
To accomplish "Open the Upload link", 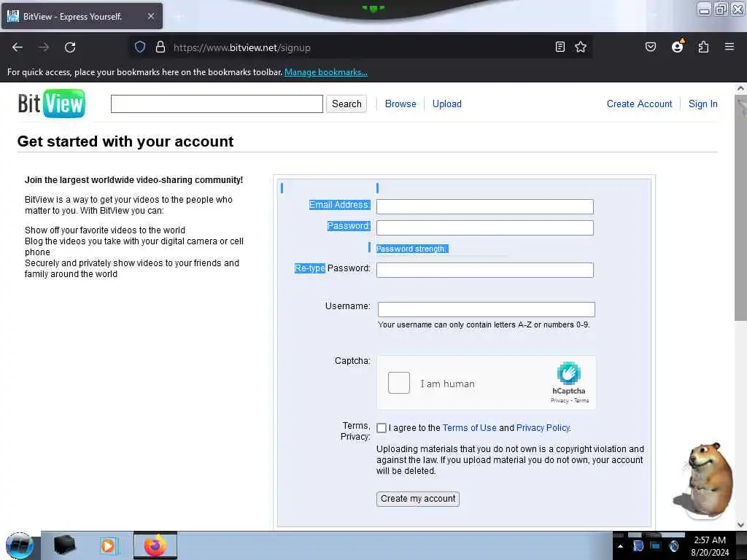I will (x=447, y=104).
